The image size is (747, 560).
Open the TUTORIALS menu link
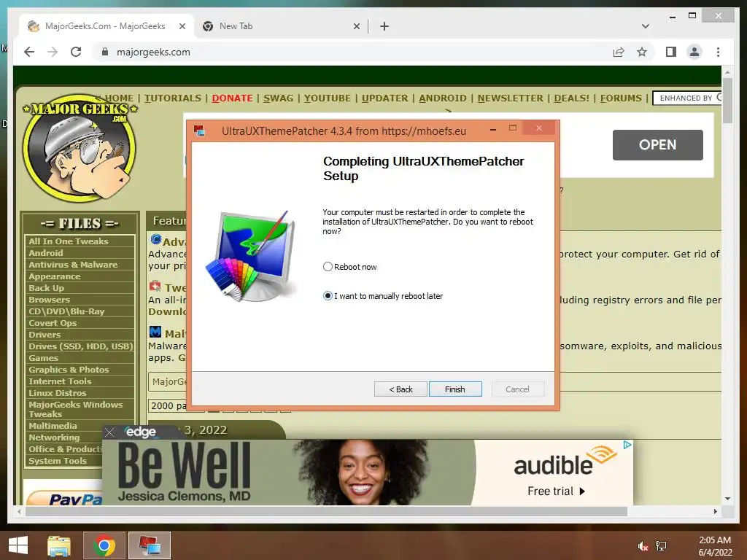(x=172, y=98)
